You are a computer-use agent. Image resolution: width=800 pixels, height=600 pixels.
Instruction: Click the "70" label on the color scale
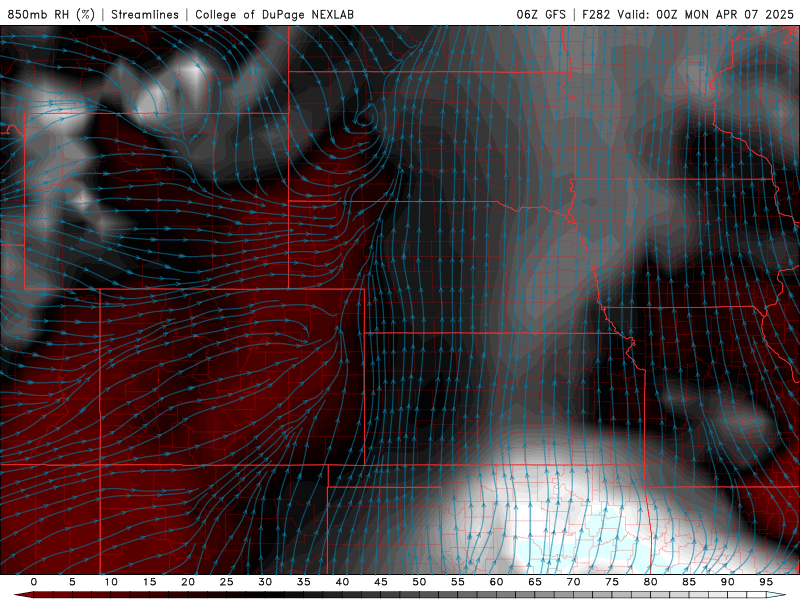(573, 582)
